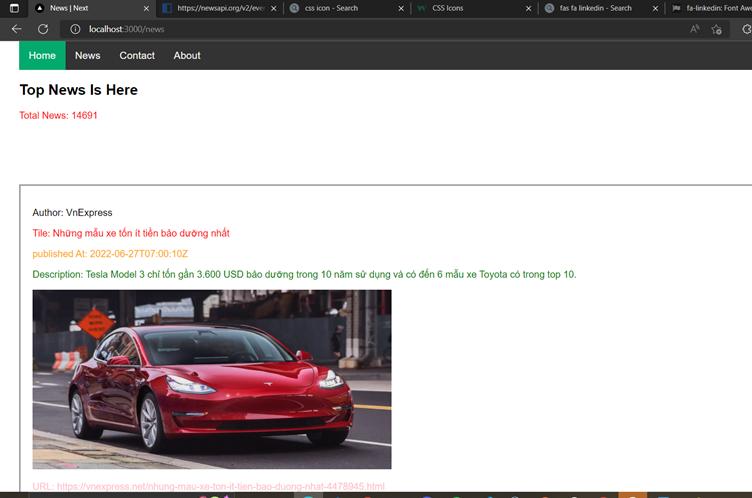Switch to the fa-linkedin: Font Awesome tab
The width and height of the screenshot is (752, 498).
710,8
